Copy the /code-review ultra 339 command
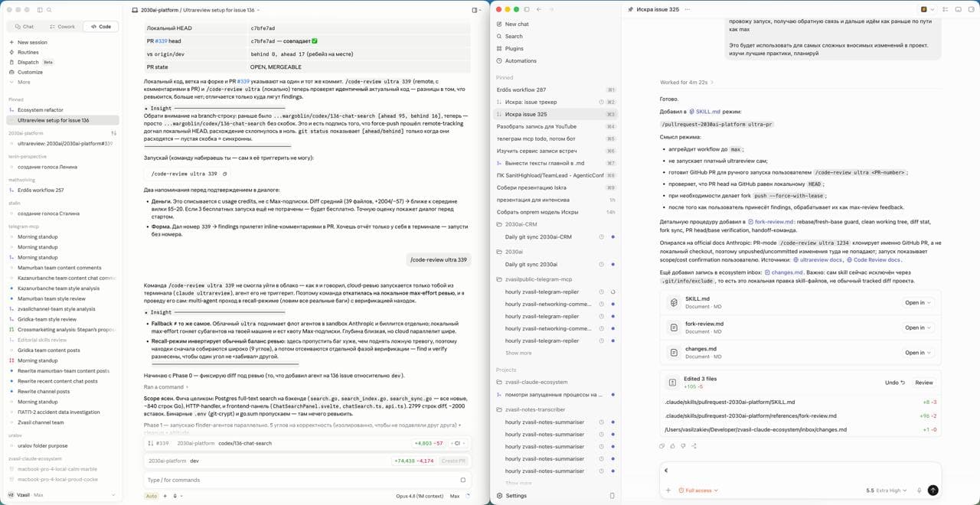 (x=224, y=174)
